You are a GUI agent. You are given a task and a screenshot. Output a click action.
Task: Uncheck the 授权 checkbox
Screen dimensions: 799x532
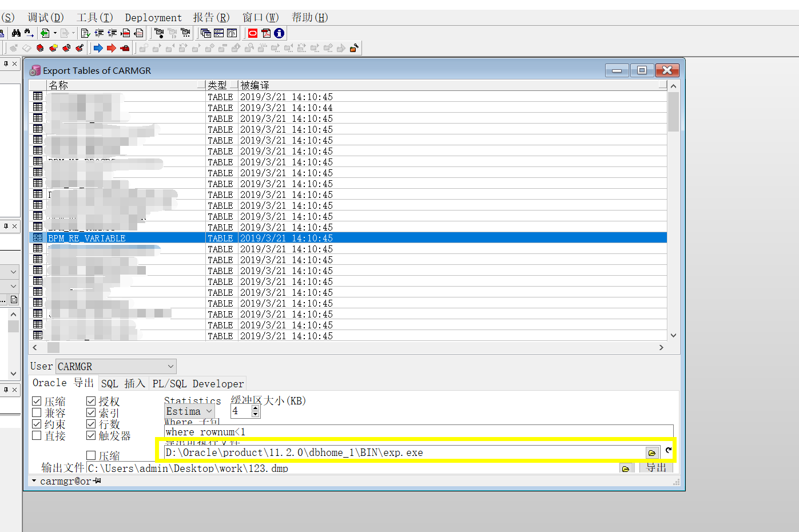coord(91,401)
